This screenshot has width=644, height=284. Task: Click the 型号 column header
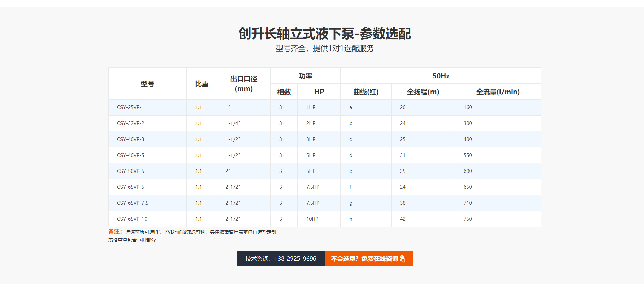click(x=147, y=84)
